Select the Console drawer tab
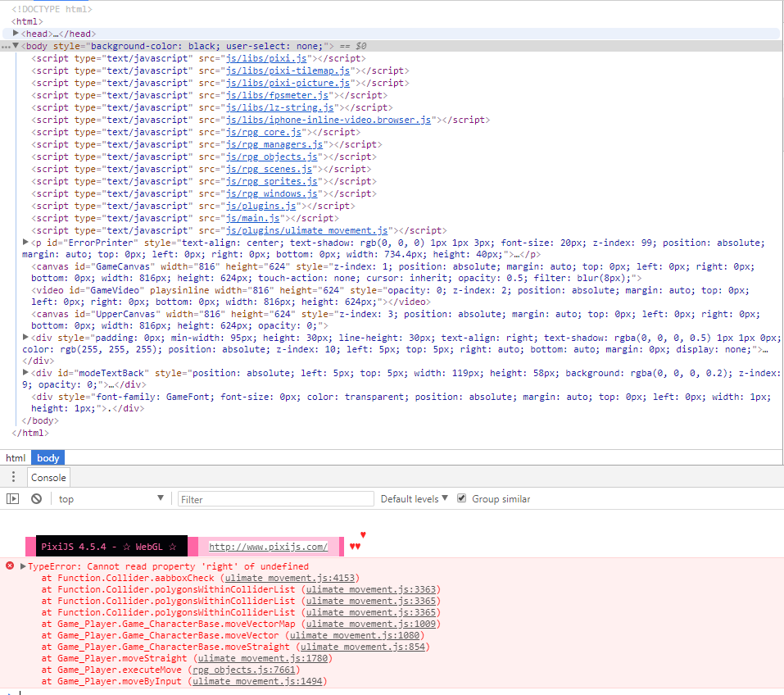Screen dimensions: 784x695 pos(48,477)
